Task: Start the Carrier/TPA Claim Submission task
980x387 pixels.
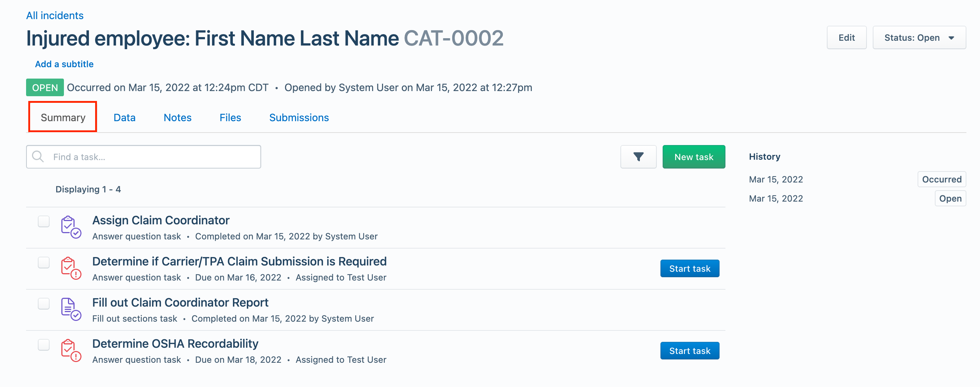Action: tap(689, 268)
